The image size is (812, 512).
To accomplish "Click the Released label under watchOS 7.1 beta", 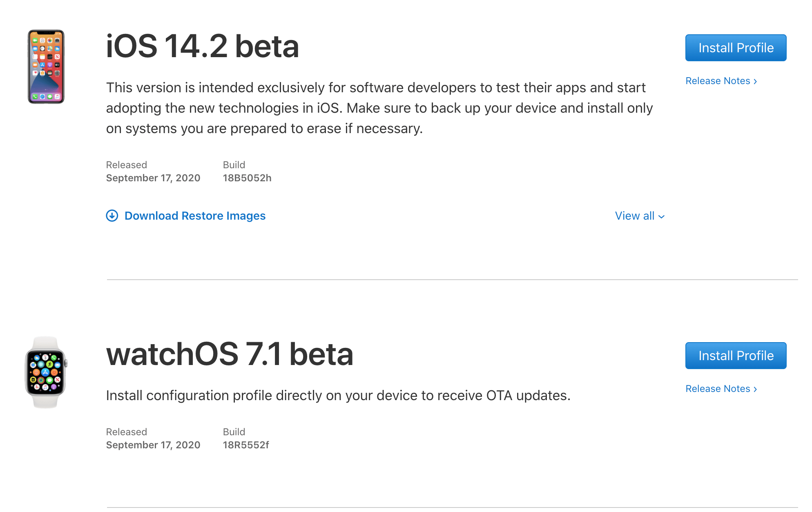I will [126, 432].
